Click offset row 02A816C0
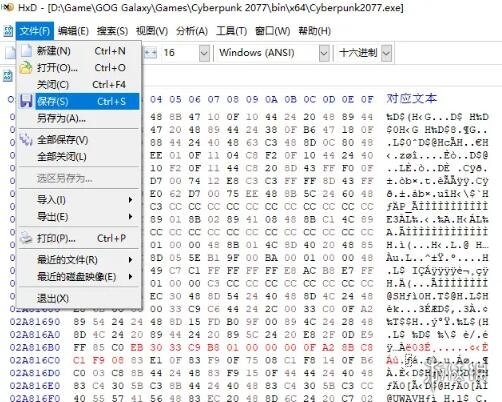The image size is (502, 402). tap(35, 360)
